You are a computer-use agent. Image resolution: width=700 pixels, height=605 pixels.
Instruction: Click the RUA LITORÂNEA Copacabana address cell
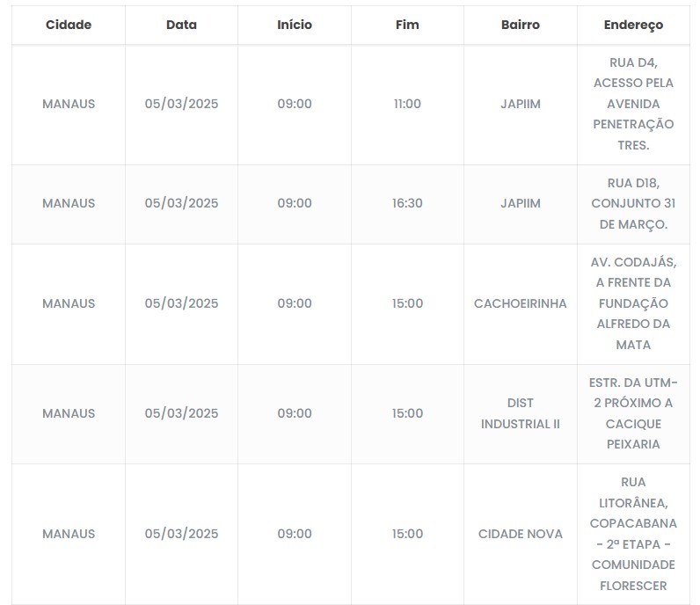tap(633, 534)
